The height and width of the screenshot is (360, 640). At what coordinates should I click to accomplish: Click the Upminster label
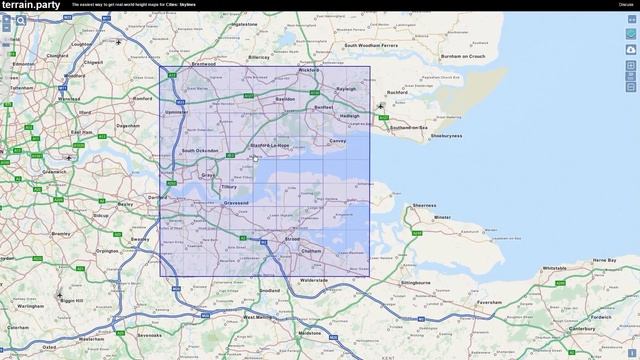click(x=177, y=112)
